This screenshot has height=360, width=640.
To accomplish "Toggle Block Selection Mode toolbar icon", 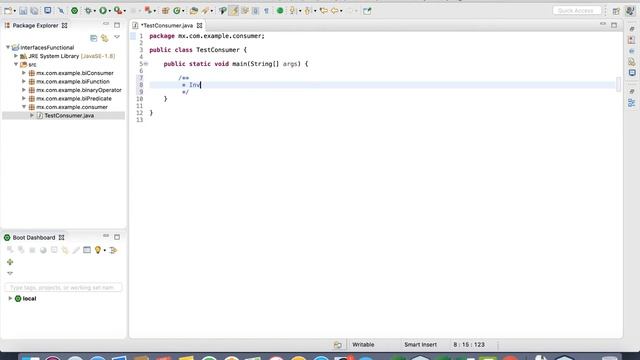I will click(256, 11).
